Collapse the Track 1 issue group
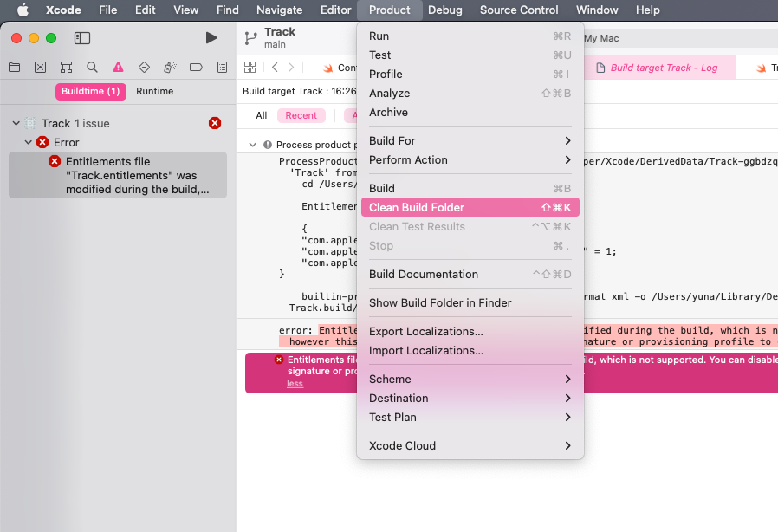 [16, 124]
